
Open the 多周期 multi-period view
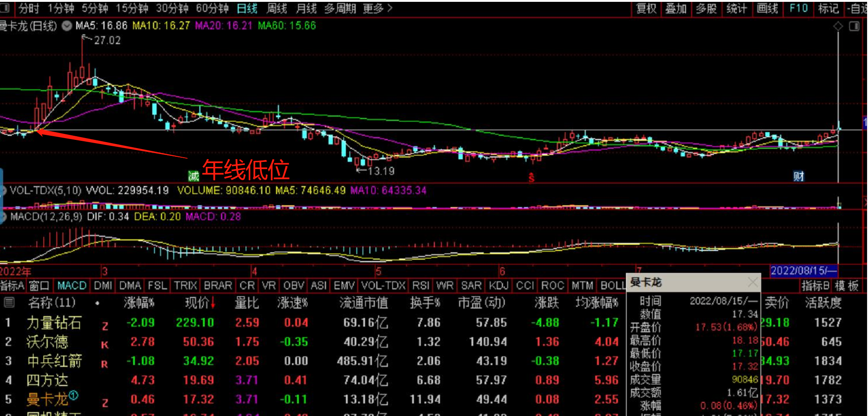tap(340, 8)
